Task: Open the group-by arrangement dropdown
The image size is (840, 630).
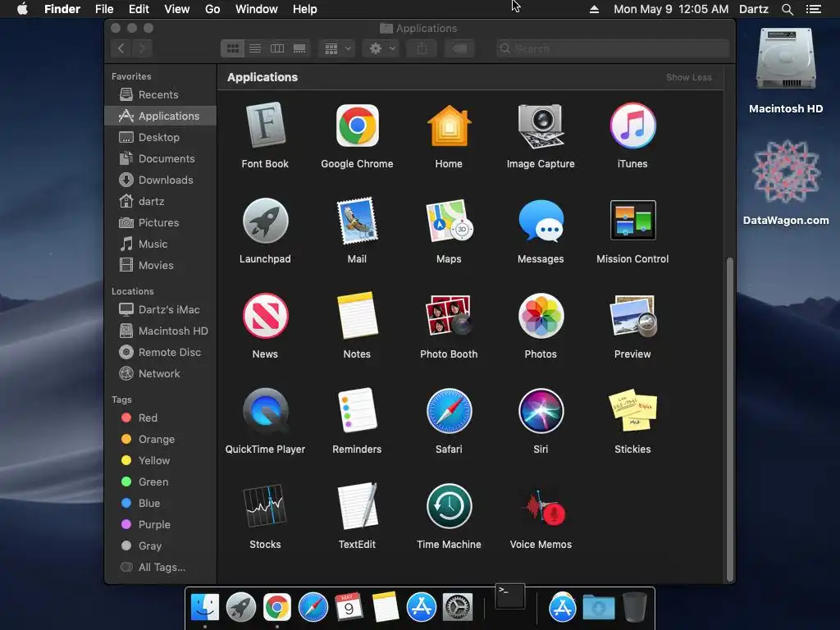Action: [337, 48]
